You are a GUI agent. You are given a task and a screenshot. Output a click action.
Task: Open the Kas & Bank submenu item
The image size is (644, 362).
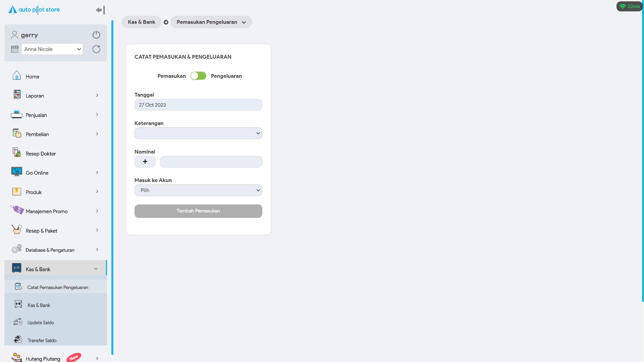click(39, 305)
